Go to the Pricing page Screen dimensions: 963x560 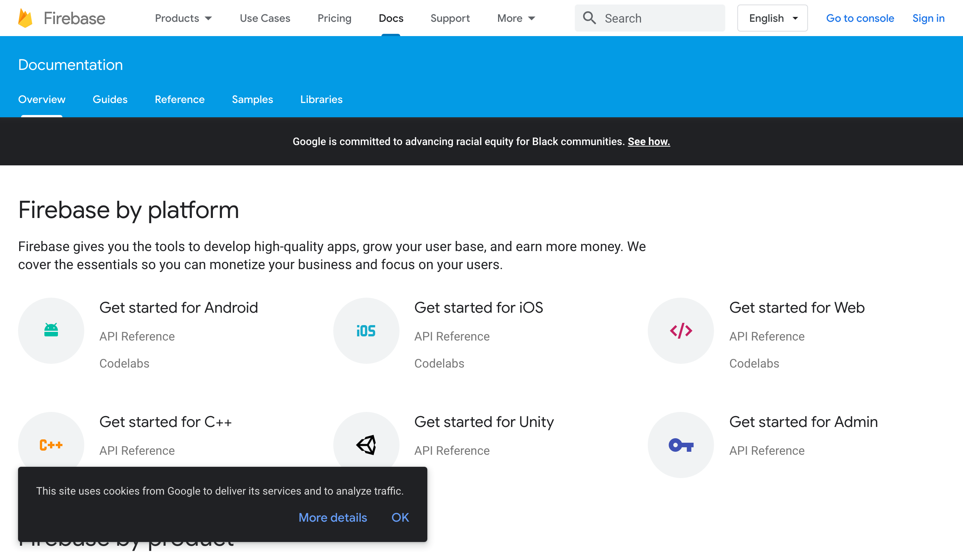click(x=334, y=18)
